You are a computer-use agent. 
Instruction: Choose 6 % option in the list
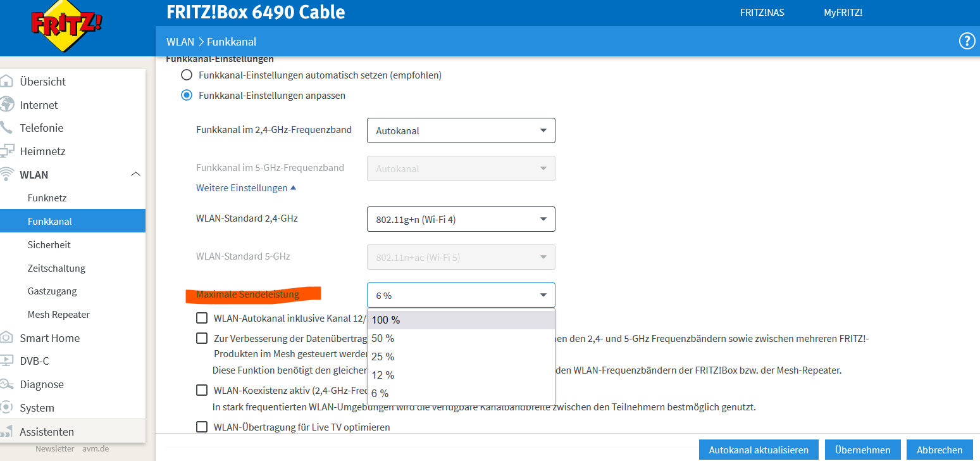461,393
